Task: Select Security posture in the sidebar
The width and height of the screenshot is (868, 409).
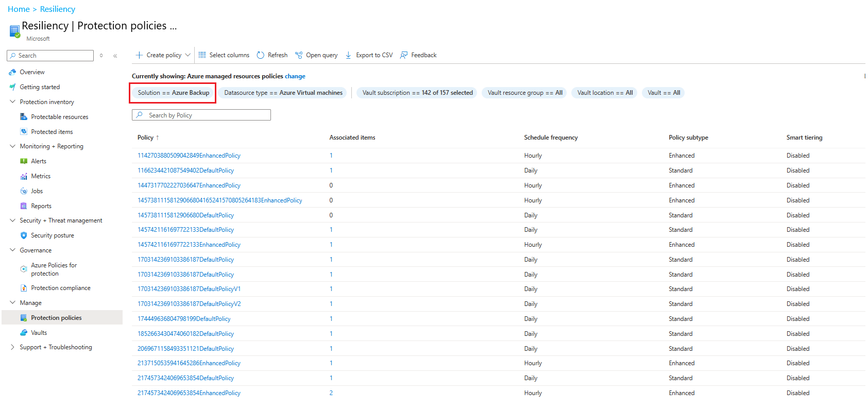Action: 53,235
